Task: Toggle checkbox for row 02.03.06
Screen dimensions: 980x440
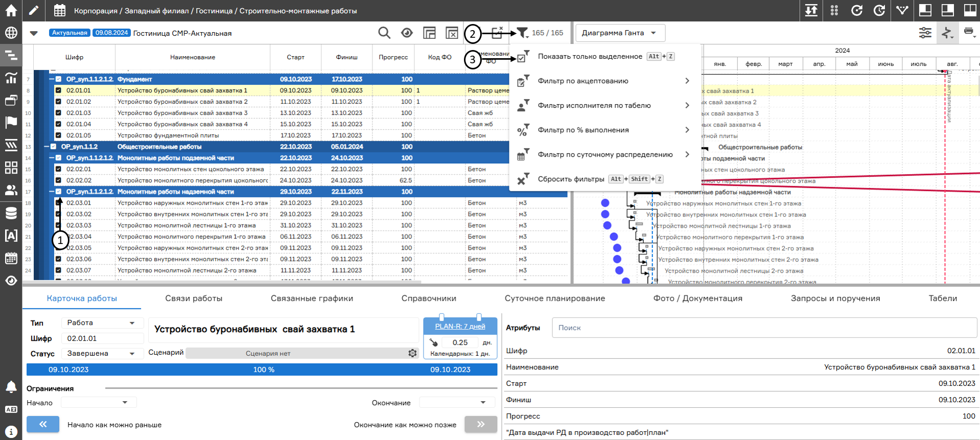Action: pyautogui.click(x=58, y=259)
